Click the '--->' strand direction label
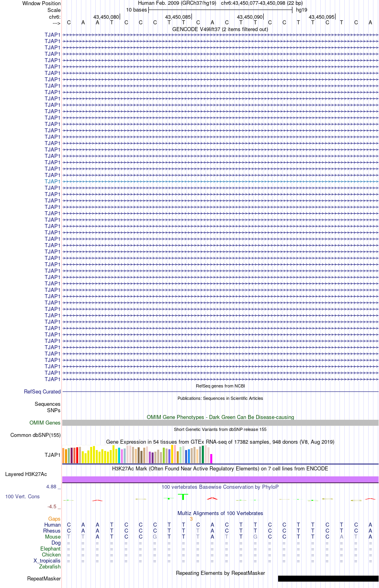This screenshot has width=379, height=588. click(56, 23)
